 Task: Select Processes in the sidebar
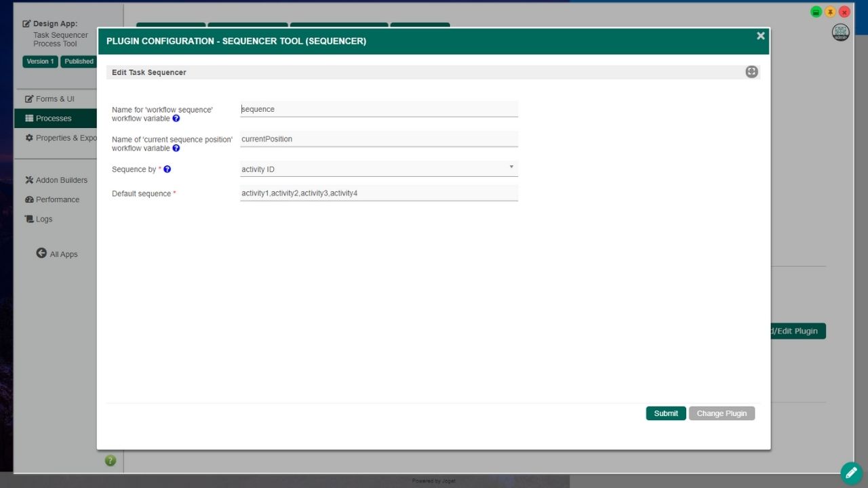pos(54,119)
